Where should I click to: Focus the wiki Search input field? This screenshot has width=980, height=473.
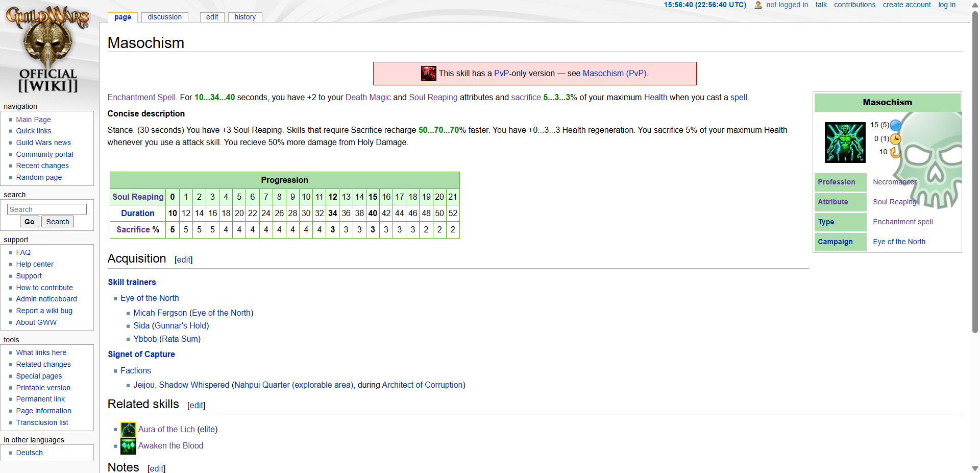[x=47, y=209]
